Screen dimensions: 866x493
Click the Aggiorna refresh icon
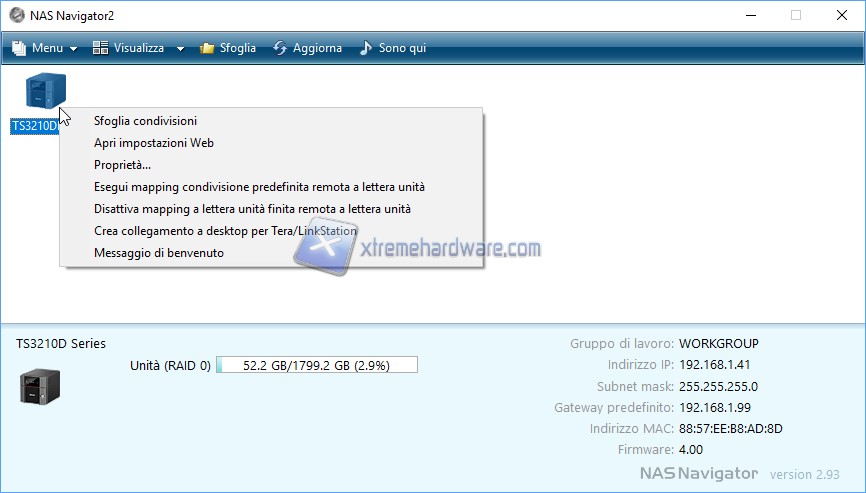tap(280, 48)
